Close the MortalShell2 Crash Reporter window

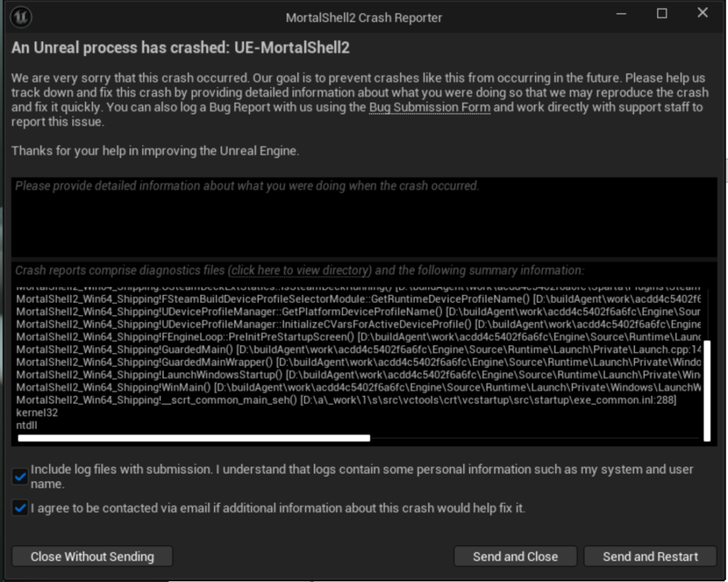(x=702, y=13)
